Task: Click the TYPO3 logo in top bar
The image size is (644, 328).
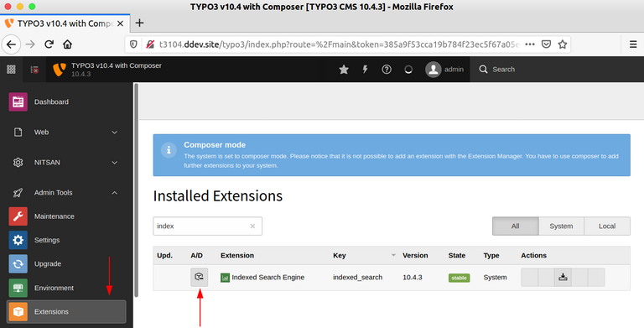Action: tap(60, 70)
